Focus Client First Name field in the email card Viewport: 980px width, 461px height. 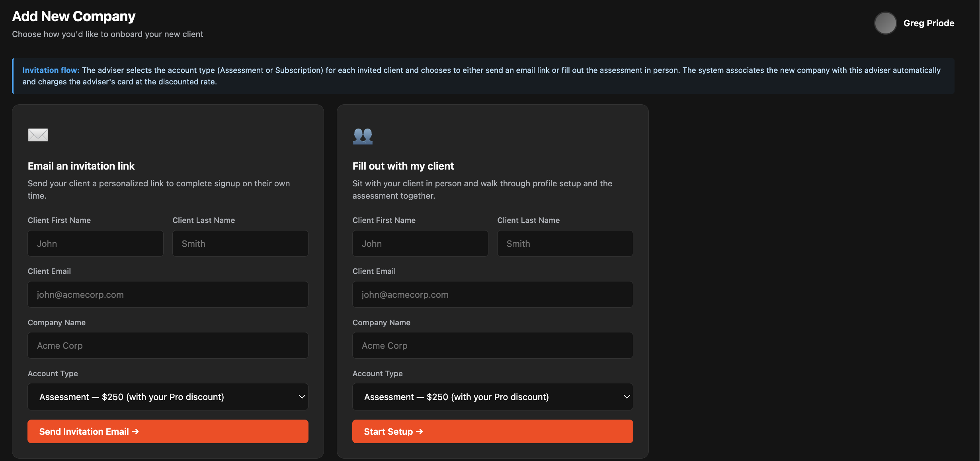point(96,244)
